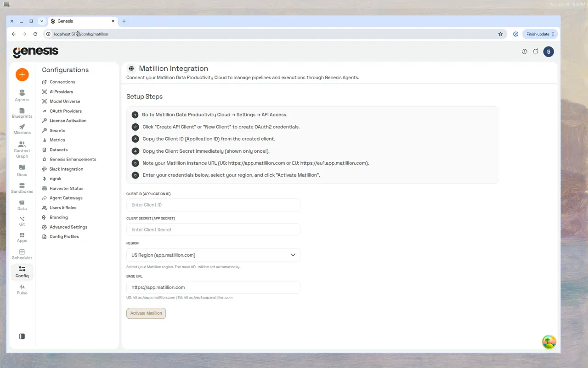Close the Genesis browser tab
Screen dimensions: 588x368
(x=113, y=21)
